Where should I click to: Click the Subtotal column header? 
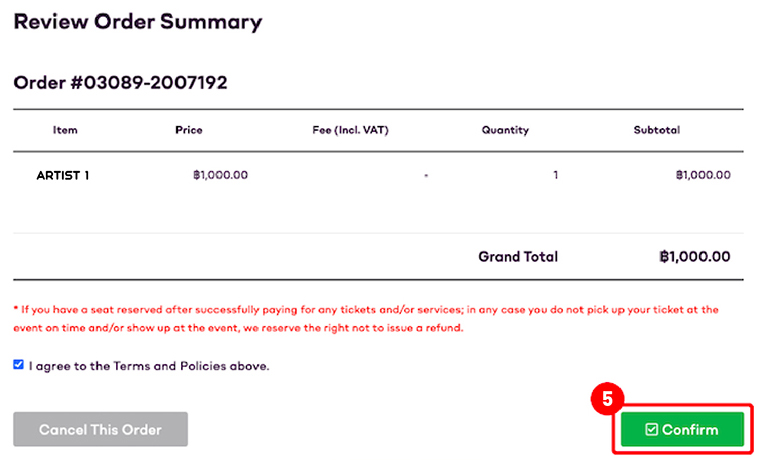click(x=657, y=130)
